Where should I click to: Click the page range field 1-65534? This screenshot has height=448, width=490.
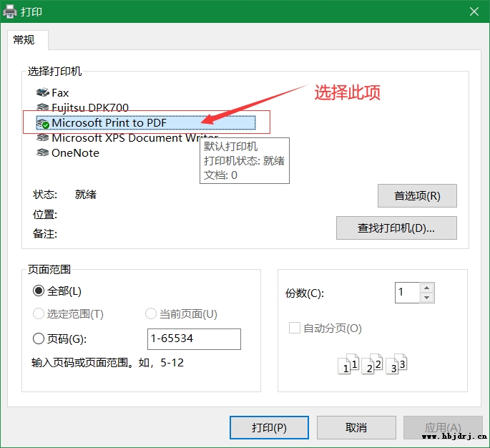point(194,339)
